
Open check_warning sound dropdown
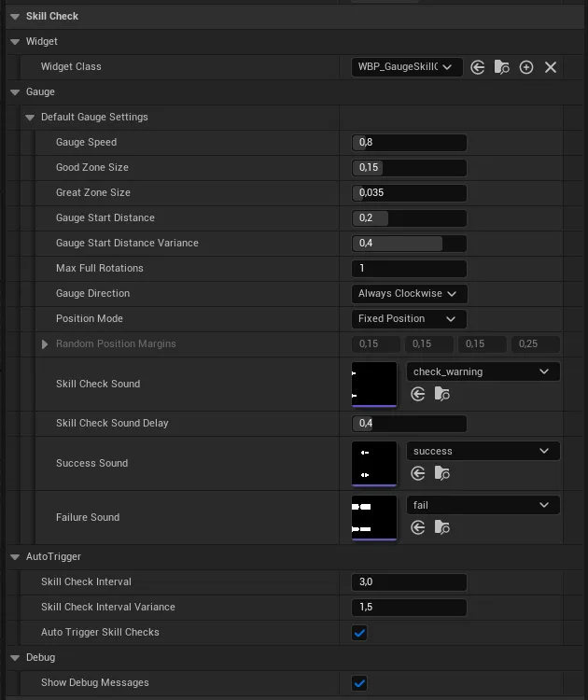click(x=483, y=371)
